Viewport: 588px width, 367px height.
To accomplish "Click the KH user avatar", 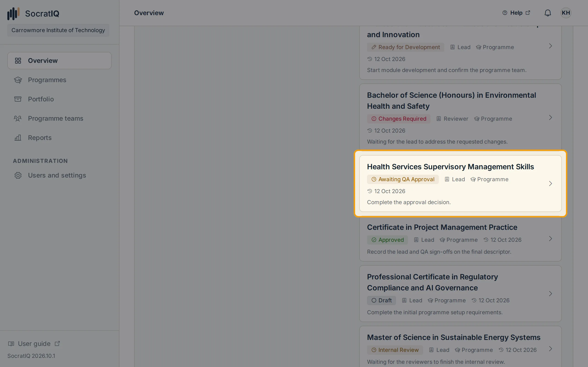I will pyautogui.click(x=566, y=13).
